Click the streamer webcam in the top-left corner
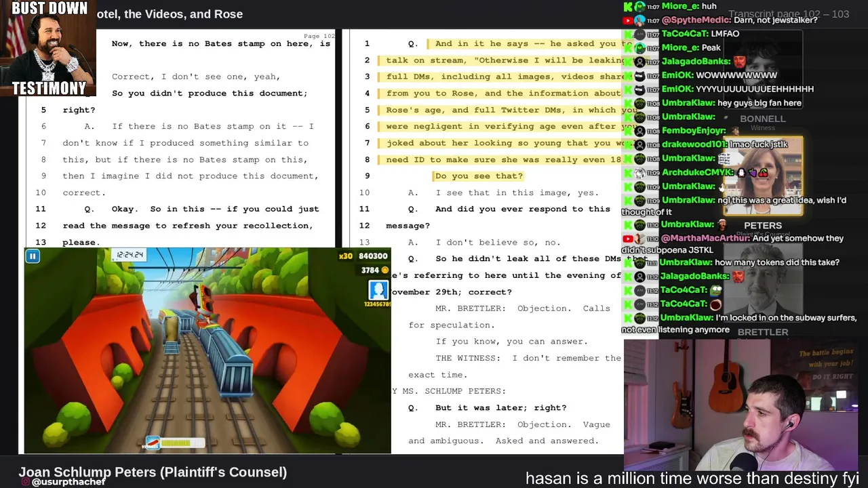 [49, 48]
